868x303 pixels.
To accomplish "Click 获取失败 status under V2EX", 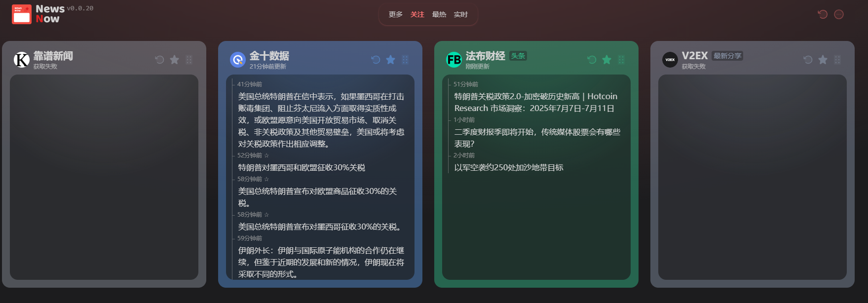I will coord(694,67).
